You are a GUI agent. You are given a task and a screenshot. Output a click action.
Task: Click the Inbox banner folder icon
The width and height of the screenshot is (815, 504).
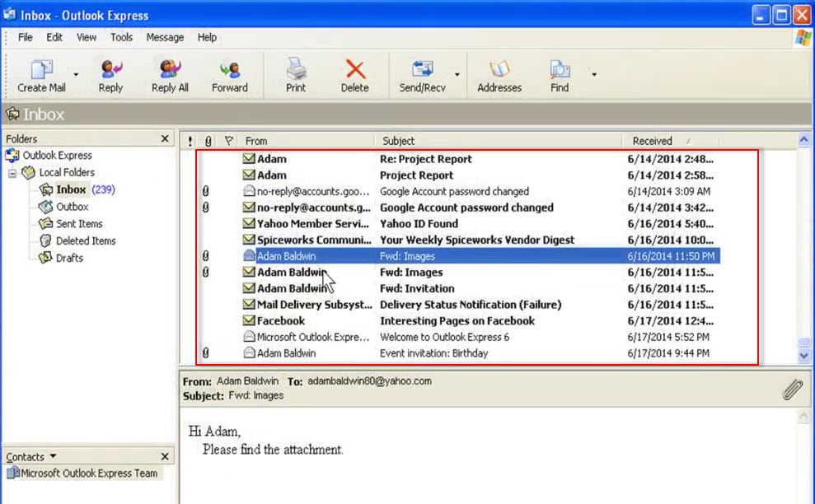[x=12, y=114]
